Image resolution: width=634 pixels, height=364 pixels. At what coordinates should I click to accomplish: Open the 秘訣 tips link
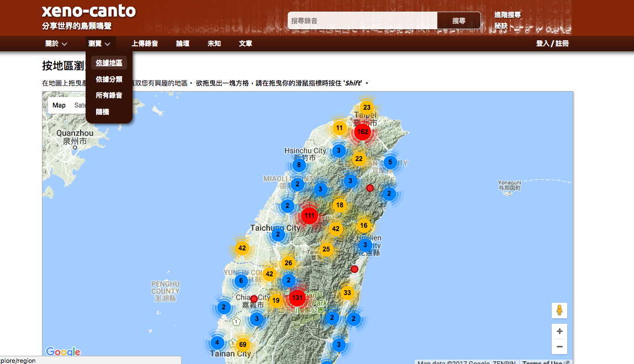(x=500, y=26)
